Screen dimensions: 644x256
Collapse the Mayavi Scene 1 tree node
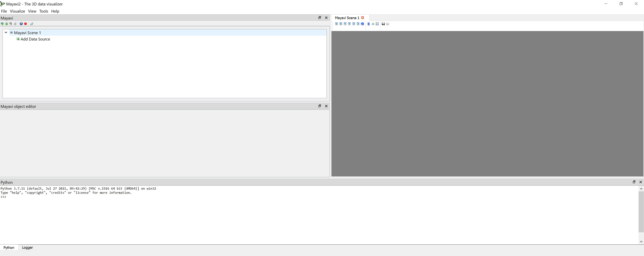(6, 32)
